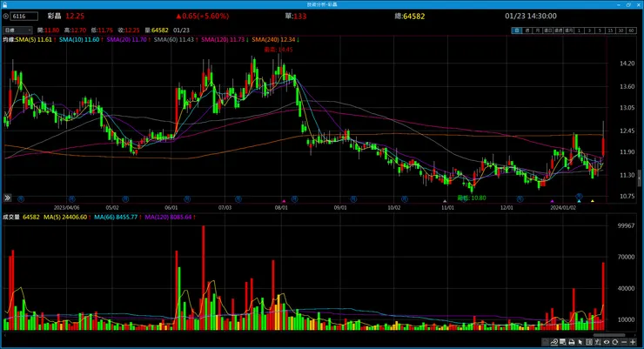This screenshot has height=349, width=644.
Task: Open the chart settings window-search icon
Action: (x=563, y=342)
